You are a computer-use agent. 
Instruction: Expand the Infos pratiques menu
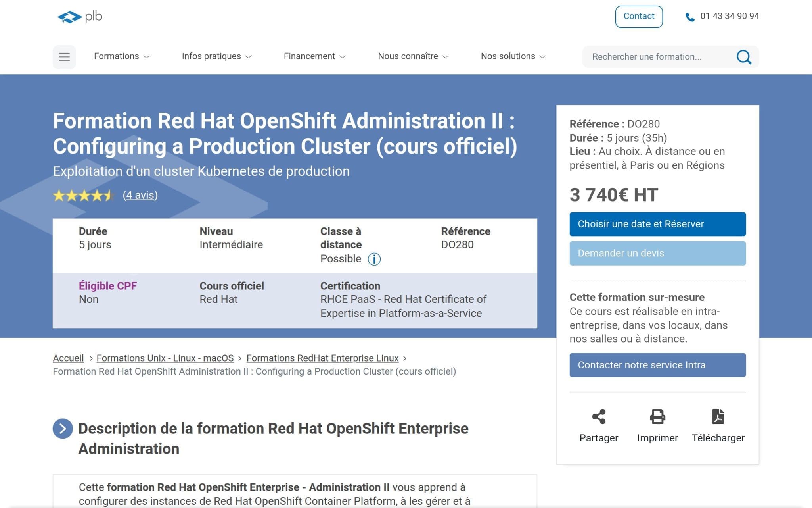click(x=216, y=56)
